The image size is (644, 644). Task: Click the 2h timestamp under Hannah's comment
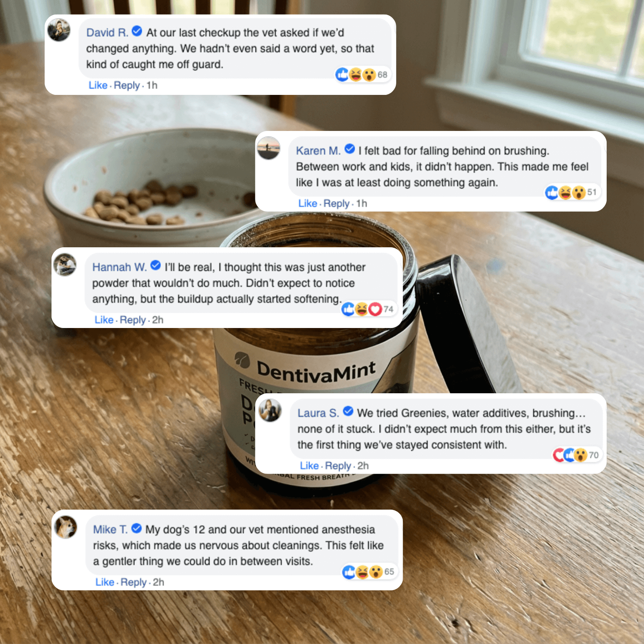pyautogui.click(x=158, y=320)
